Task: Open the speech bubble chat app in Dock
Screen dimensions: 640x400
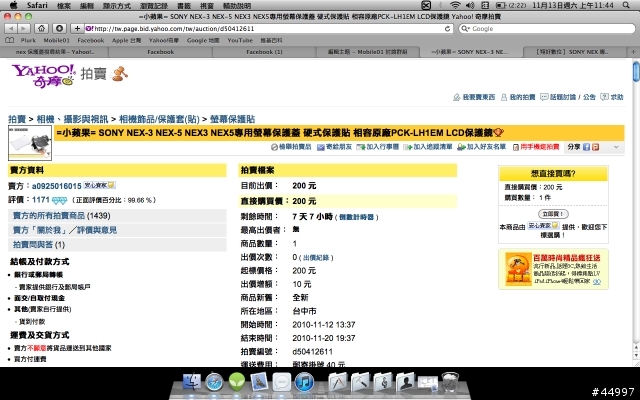Action: [282, 382]
